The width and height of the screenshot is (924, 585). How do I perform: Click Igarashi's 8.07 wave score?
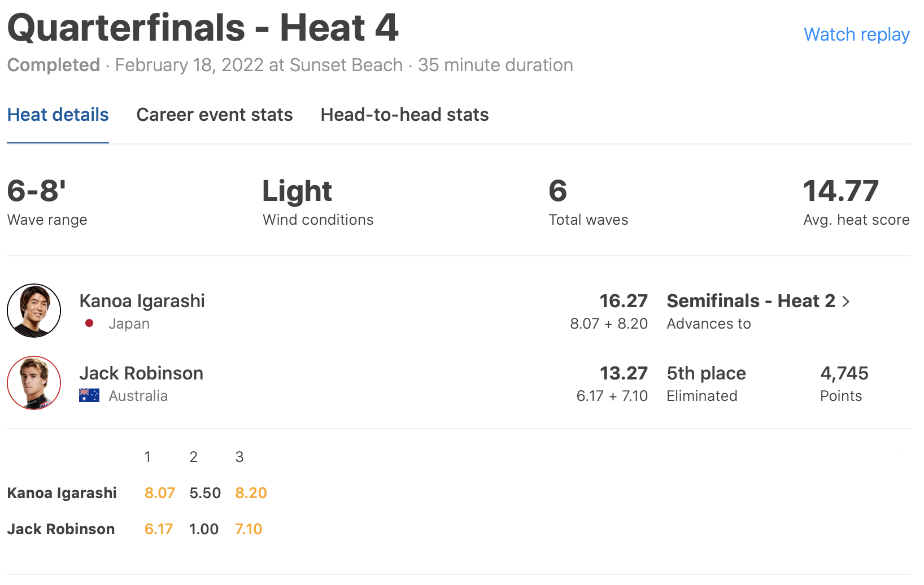(x=160, y=493)
